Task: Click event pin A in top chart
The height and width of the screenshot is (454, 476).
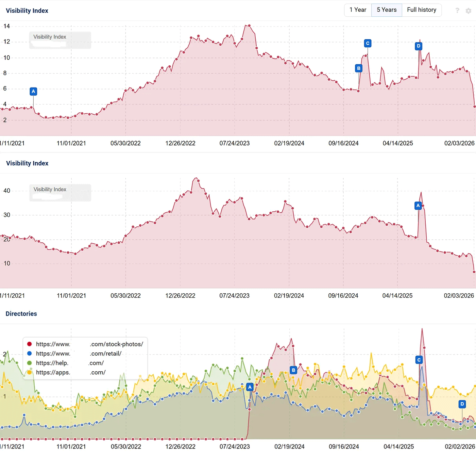Action: [33, 91]
